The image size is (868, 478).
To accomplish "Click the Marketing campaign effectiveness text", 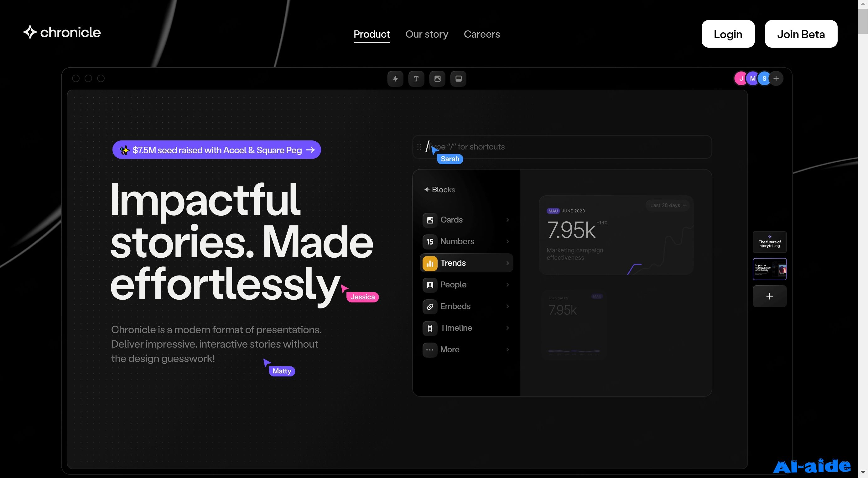I will [x=574, y=254].
